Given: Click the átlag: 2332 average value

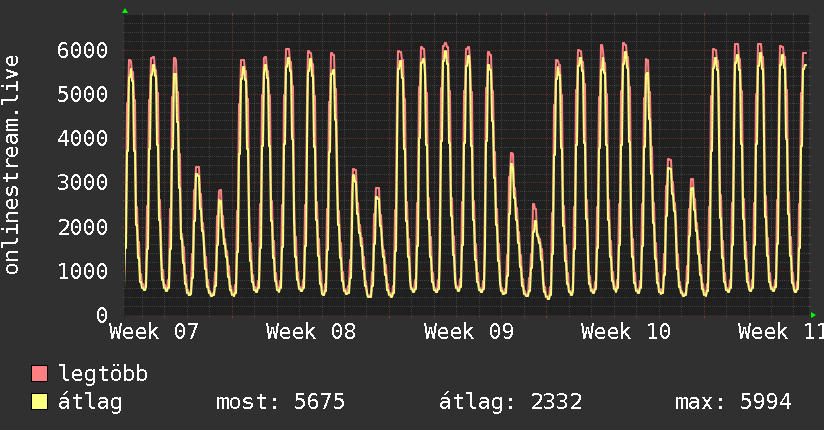Looking at the screenshot, I should click(510, 402).
